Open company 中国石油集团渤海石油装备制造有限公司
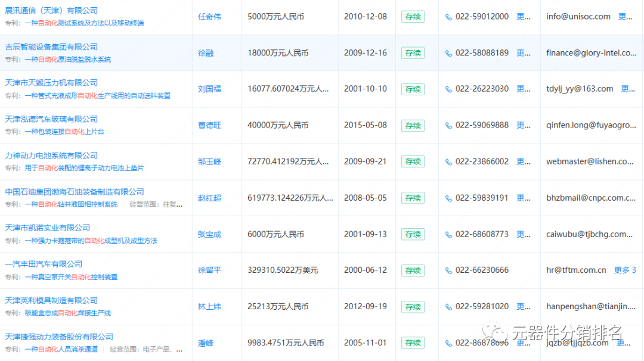Image resolution: width=644 pixels, height=361 pixels. 75,192
